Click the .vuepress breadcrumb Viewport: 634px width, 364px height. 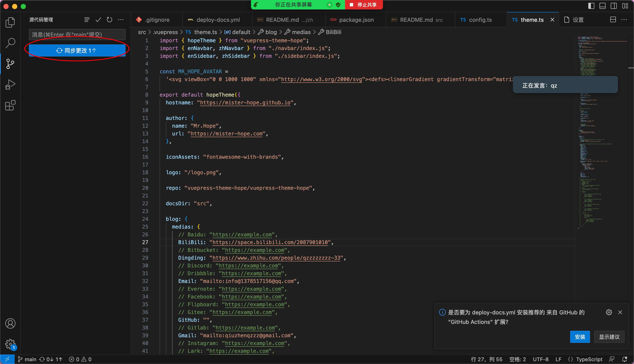click(x=165, y=32)
